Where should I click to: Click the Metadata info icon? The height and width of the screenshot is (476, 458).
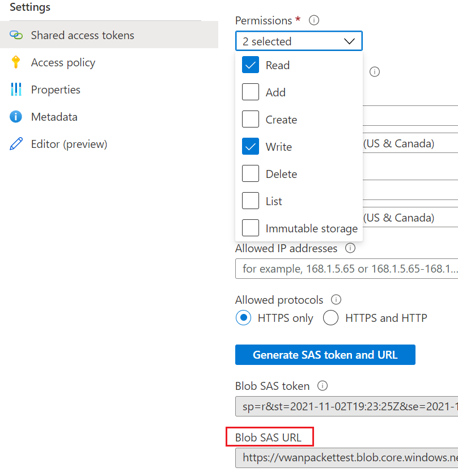tap(16, 117)
